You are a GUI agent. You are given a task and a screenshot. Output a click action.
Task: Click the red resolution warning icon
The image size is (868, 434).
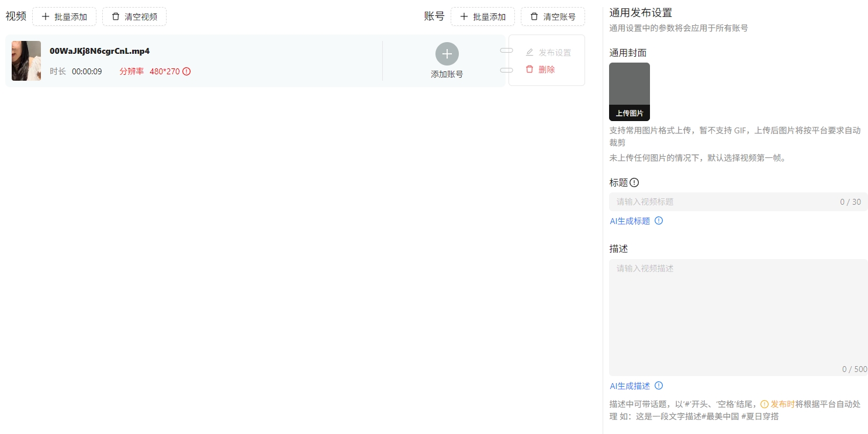186,71
